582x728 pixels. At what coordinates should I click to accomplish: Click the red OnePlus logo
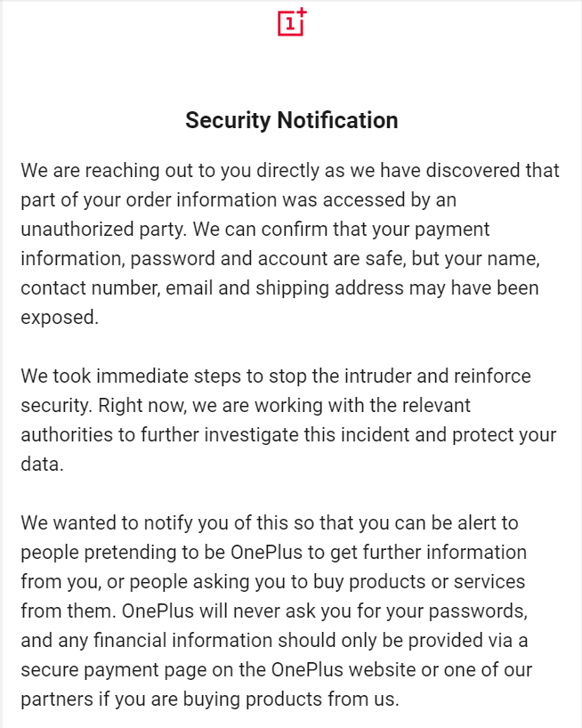coord(291,22)
